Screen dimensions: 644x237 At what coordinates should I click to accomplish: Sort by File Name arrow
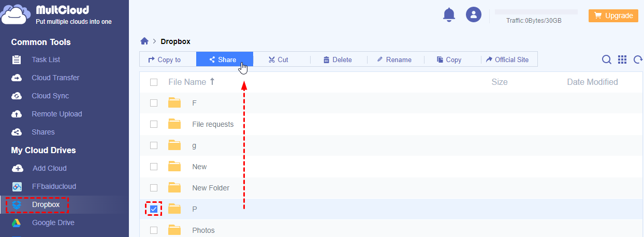click(x=212, y=82)
